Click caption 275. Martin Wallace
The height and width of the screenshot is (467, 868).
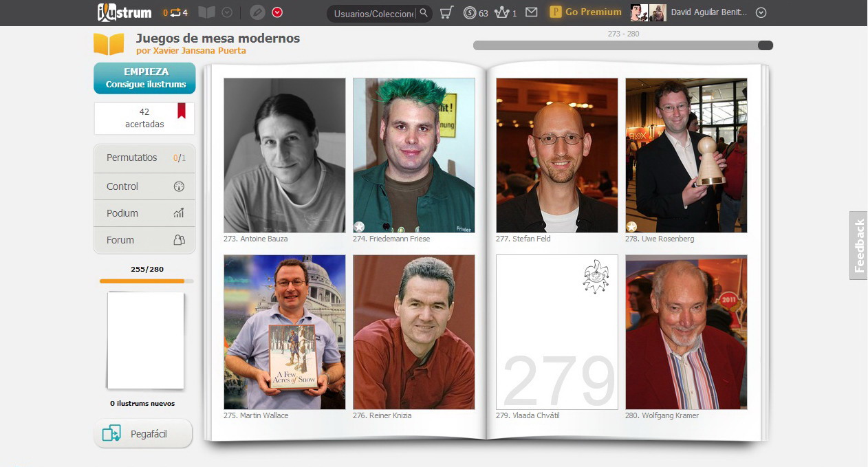click(256, 415)
